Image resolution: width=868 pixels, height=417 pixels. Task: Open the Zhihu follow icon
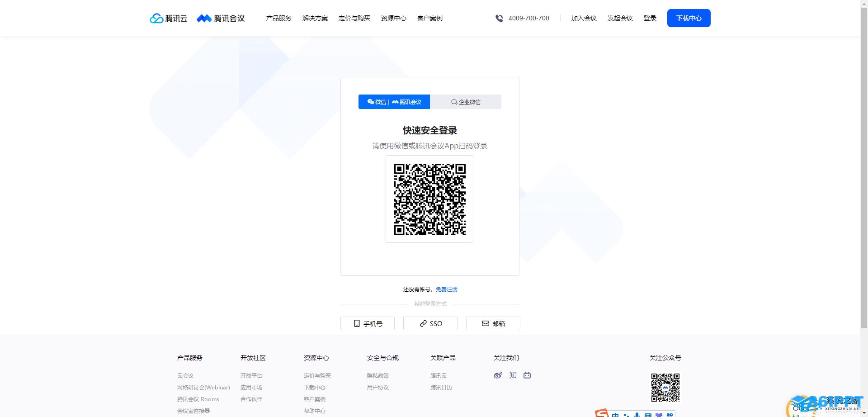pyautogui.click(x=513, y=375)
